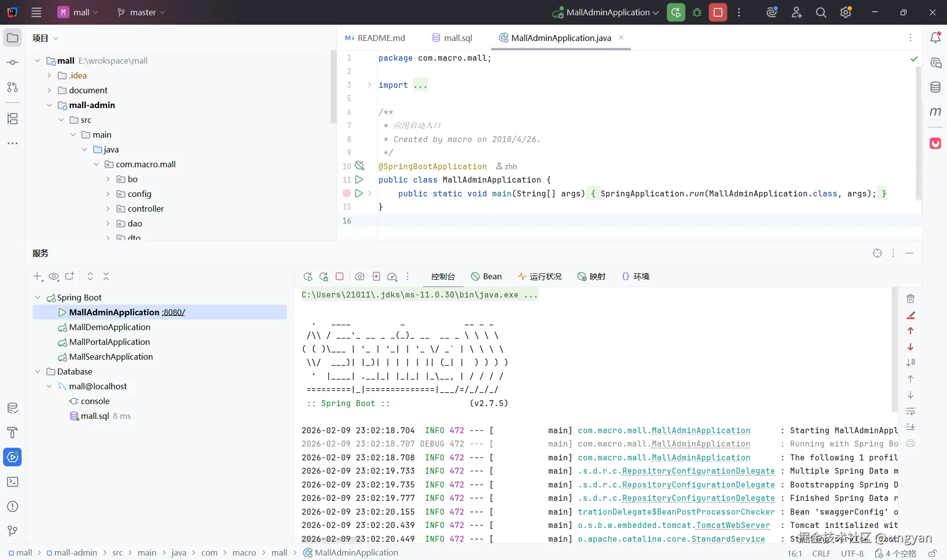Toggle the read-only lock in the status bar
Image resolution: width=947 pixels, height=560 pixels.
click(932, 553)
